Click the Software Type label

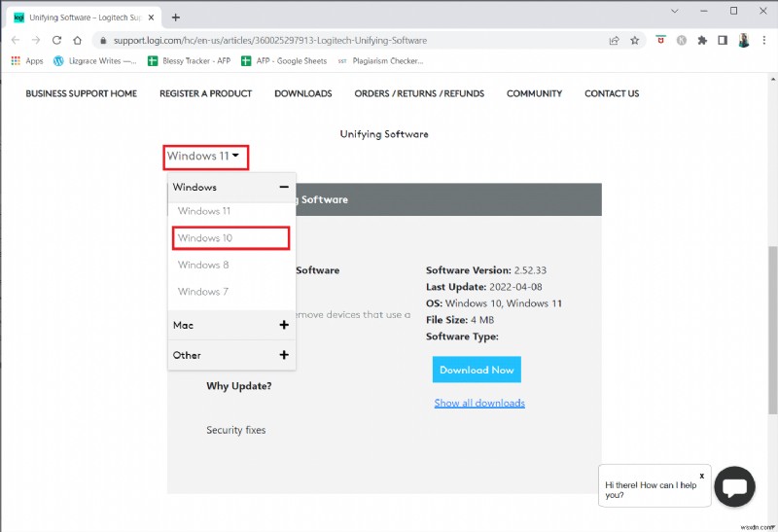pyautogui.click(x=462, y=337)
